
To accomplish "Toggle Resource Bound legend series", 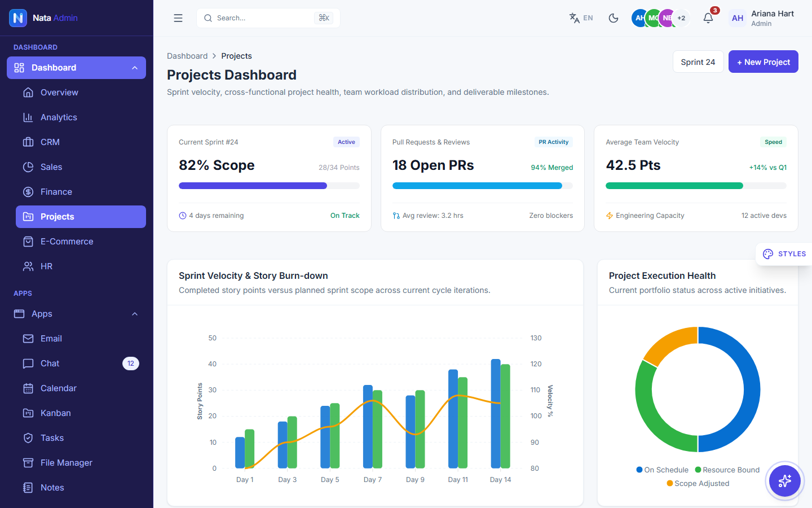I will click(x=727, y=470).
